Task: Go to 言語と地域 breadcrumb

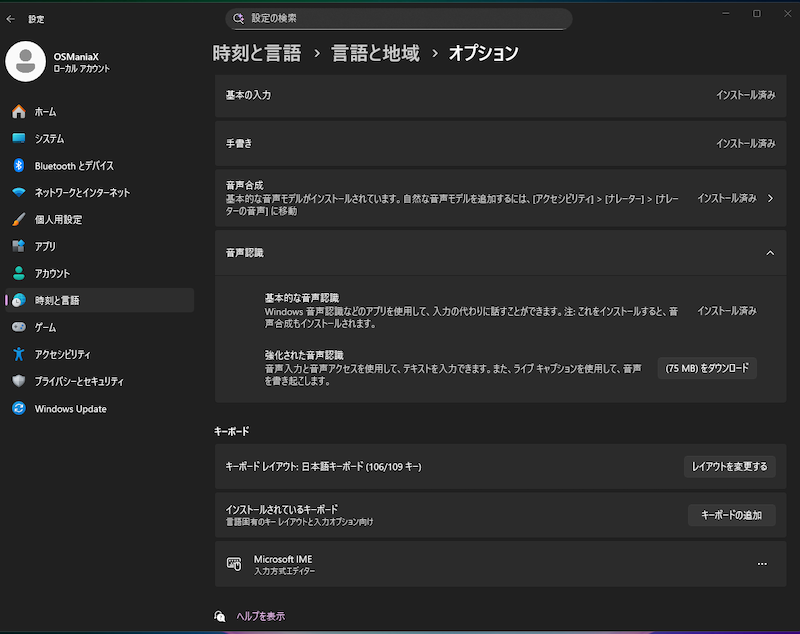Action: pos(375,54)
